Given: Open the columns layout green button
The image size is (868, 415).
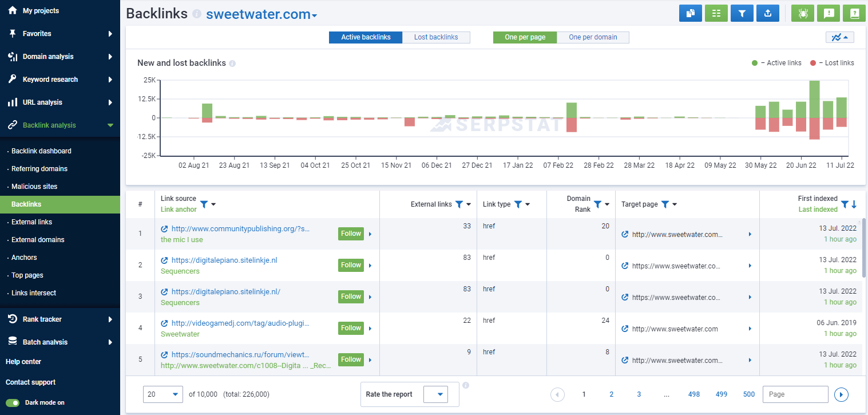Looking at the screenshot, I should click(x=716, y=13).
